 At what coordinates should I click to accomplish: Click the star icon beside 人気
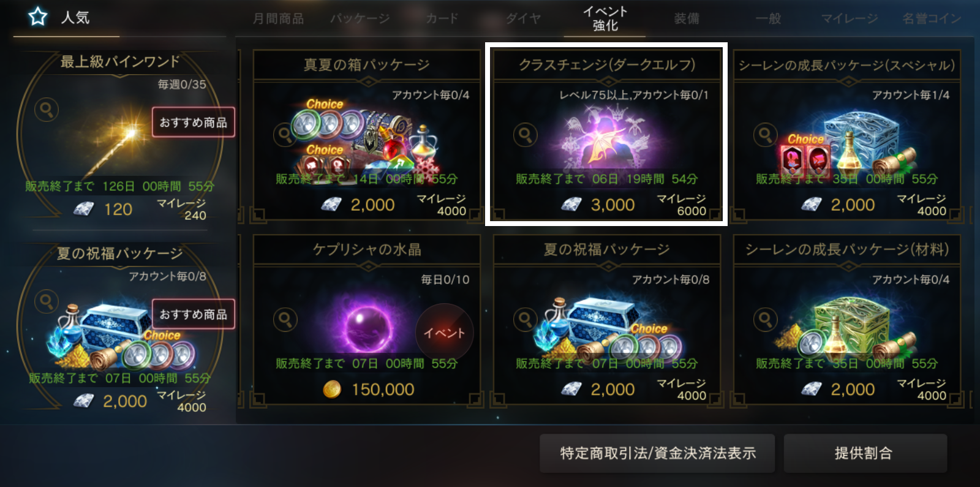(x=38, y=17)
